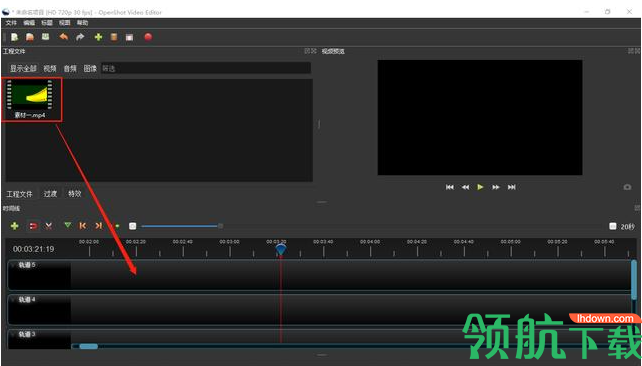Minimize the OpenShot window
Screen dimensions: 642x366
(586, 12)
